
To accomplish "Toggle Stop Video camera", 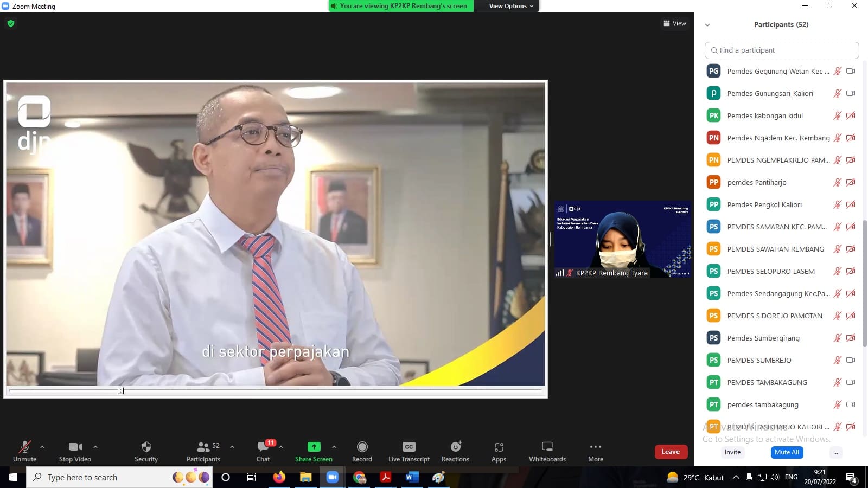I will [75, 447].
